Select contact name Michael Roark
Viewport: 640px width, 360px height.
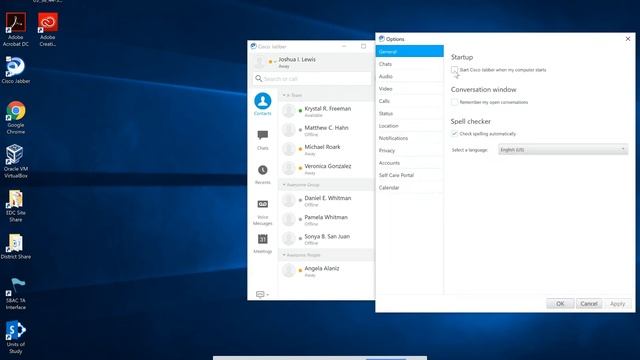[x=322, y=147]
